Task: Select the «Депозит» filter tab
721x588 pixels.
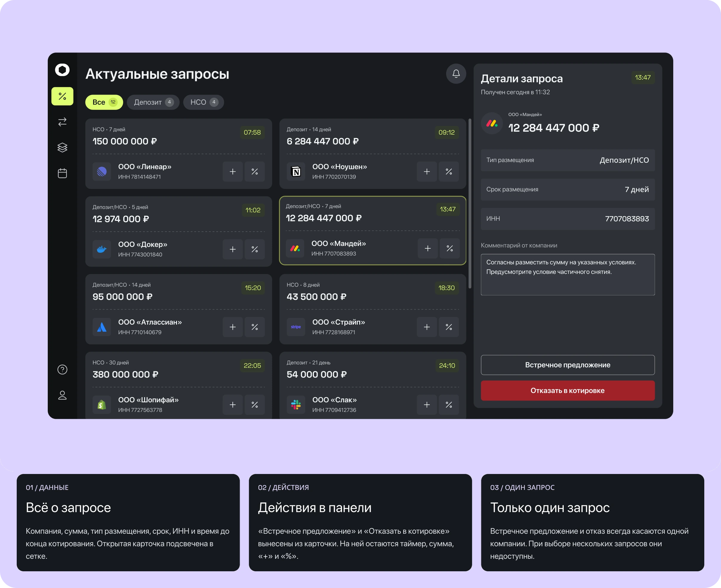Action: coord(153,102)
